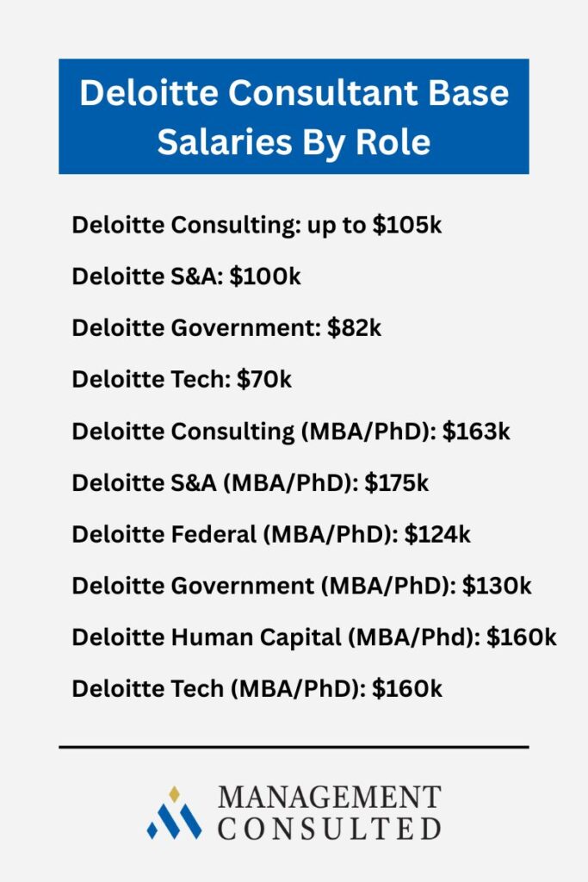Click the '$175k' salary figure
The image size is (588, 882).
point(396,483)
